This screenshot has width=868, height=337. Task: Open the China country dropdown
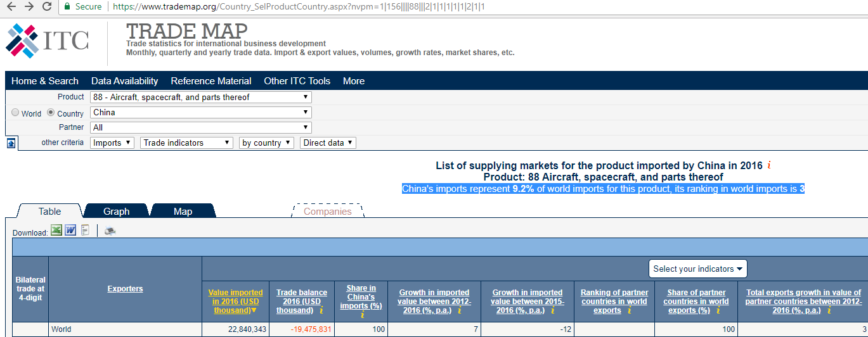coord(201,112)
